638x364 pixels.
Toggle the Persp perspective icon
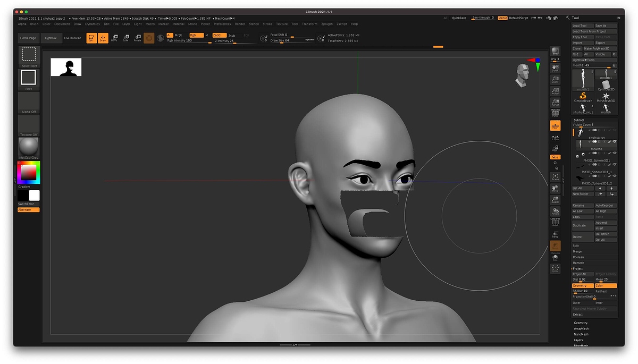pyautogui.click(x=555, y=113)
